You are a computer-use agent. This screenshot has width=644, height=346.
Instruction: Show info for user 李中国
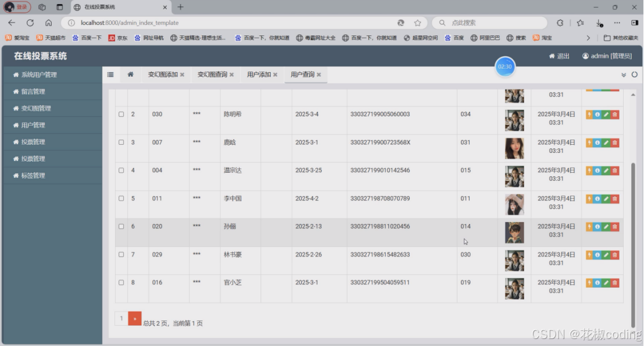tap(598, 199)
